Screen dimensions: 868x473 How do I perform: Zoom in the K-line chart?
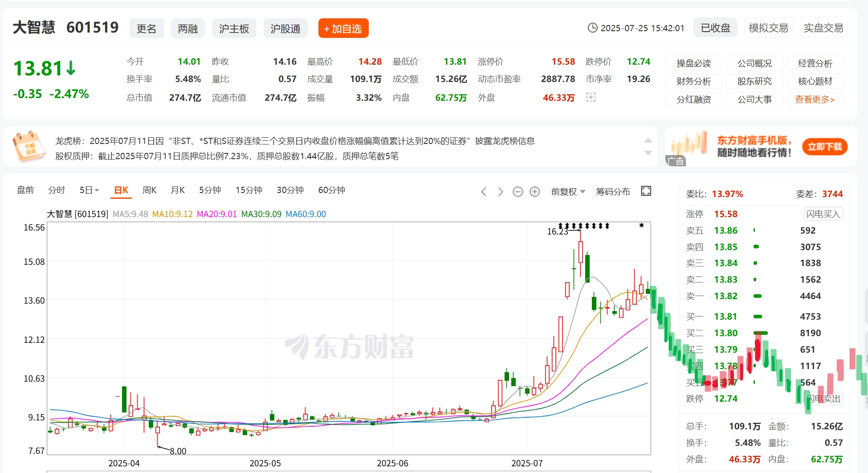pos(535,192)
